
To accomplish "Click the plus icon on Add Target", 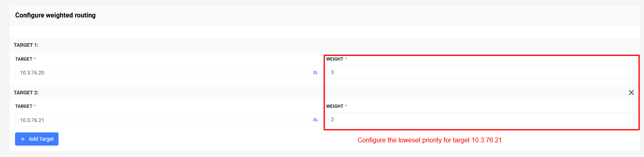I will (x=23, y=139).
